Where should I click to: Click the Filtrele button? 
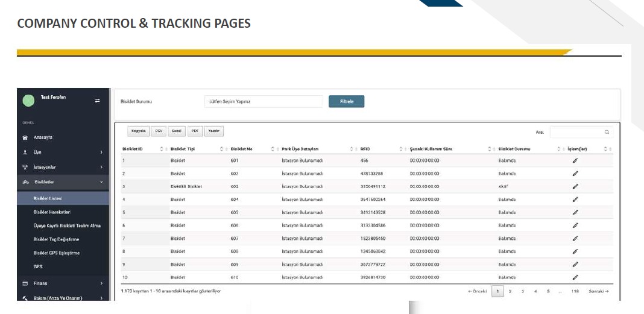[346, 101]
